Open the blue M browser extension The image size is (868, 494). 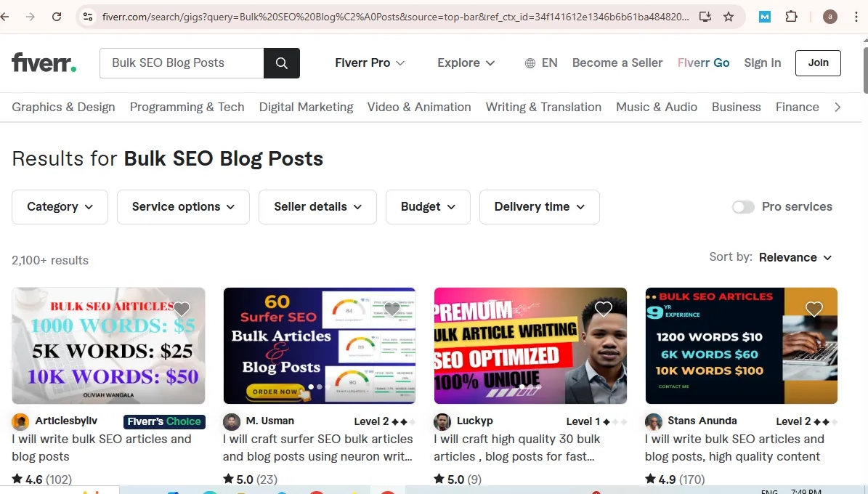point(764,17)
